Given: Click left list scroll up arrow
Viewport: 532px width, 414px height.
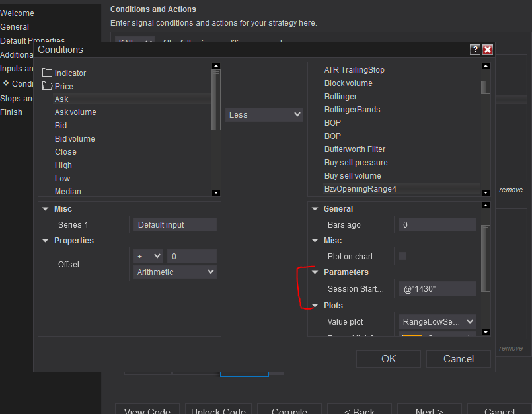Looking at the screenshot, I should coord(216,66).
